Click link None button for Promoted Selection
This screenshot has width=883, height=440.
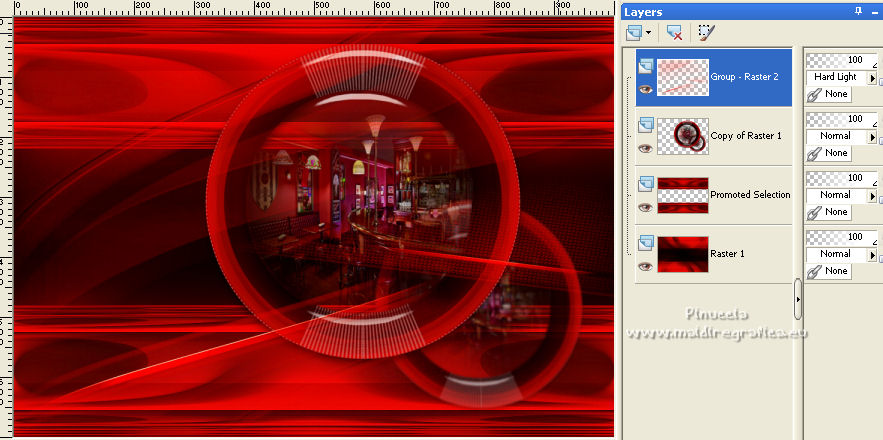pyautogui.click(x=828, y=212)
